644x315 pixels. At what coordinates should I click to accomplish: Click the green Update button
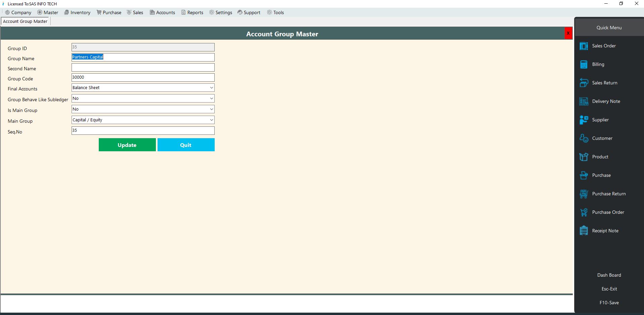click(127, 145)
